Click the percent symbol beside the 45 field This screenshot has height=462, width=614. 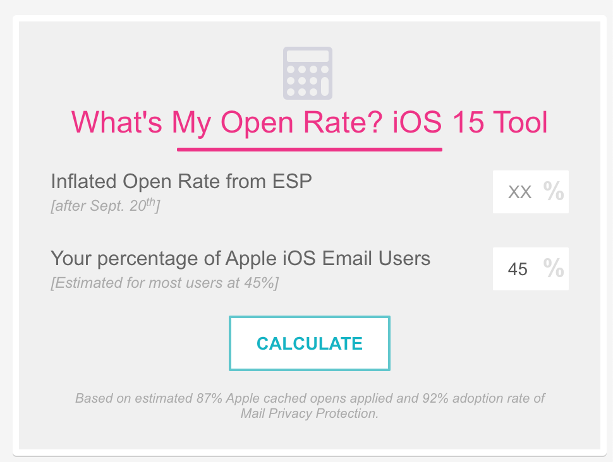[x=553, y=268]
